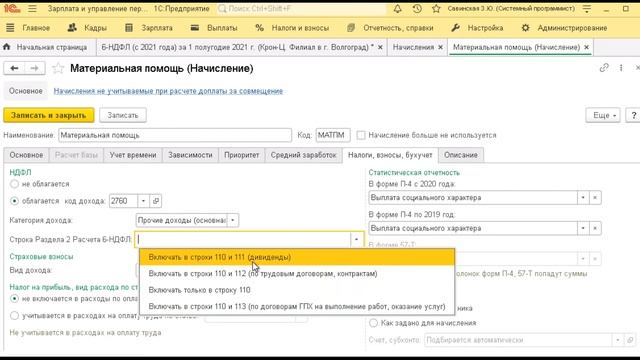The height and width of the screenshot is (360, 640).
Task: Go forward with the right arrow
Action: 35,68
